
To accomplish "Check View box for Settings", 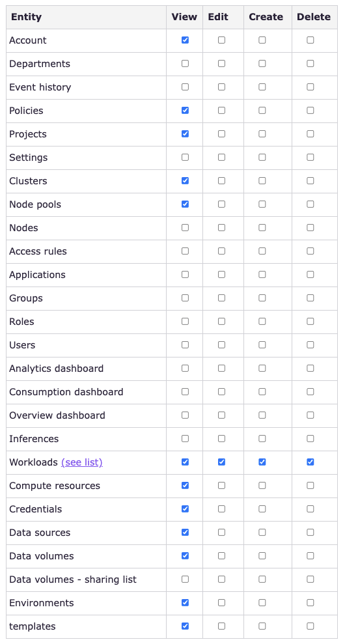I will point(186,158).
